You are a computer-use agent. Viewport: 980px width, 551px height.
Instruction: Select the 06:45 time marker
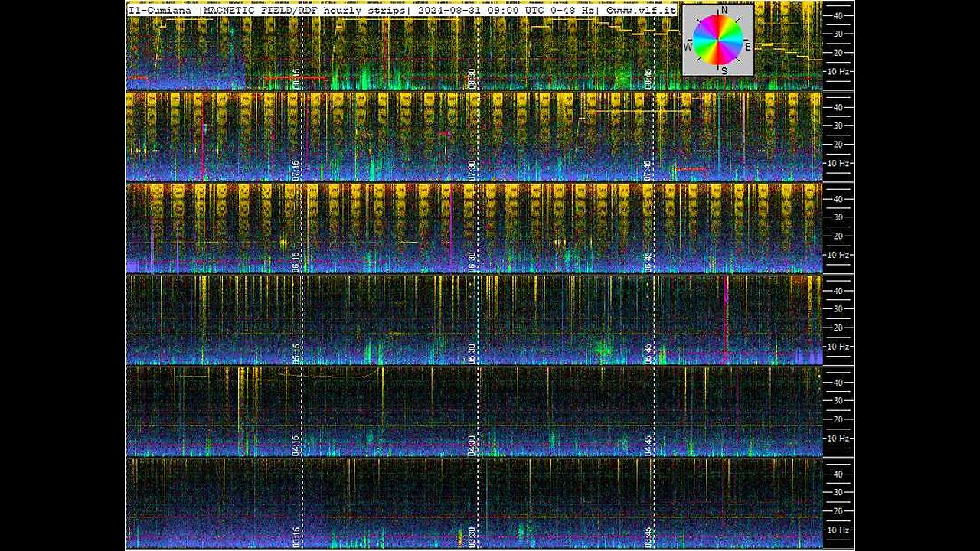pos(648,262)
